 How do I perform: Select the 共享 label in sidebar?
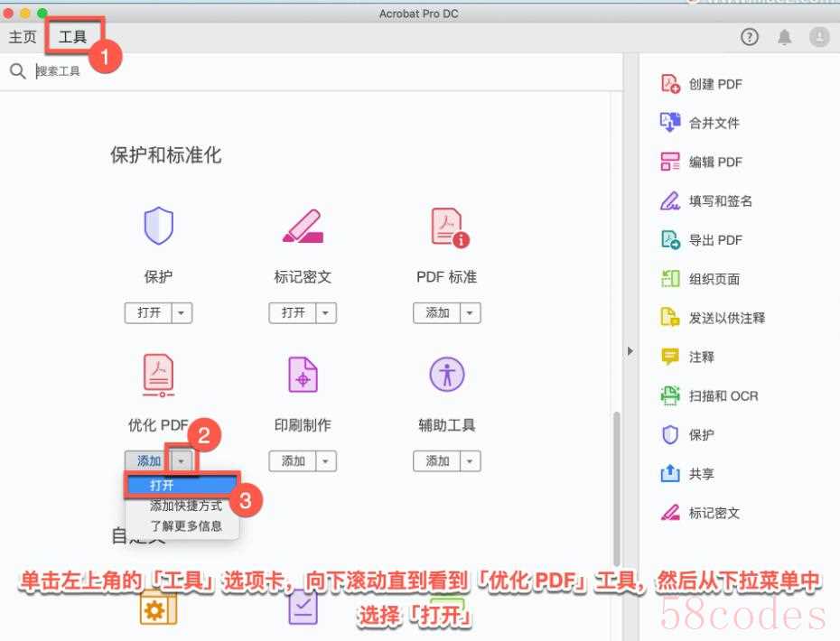(701, 474)
